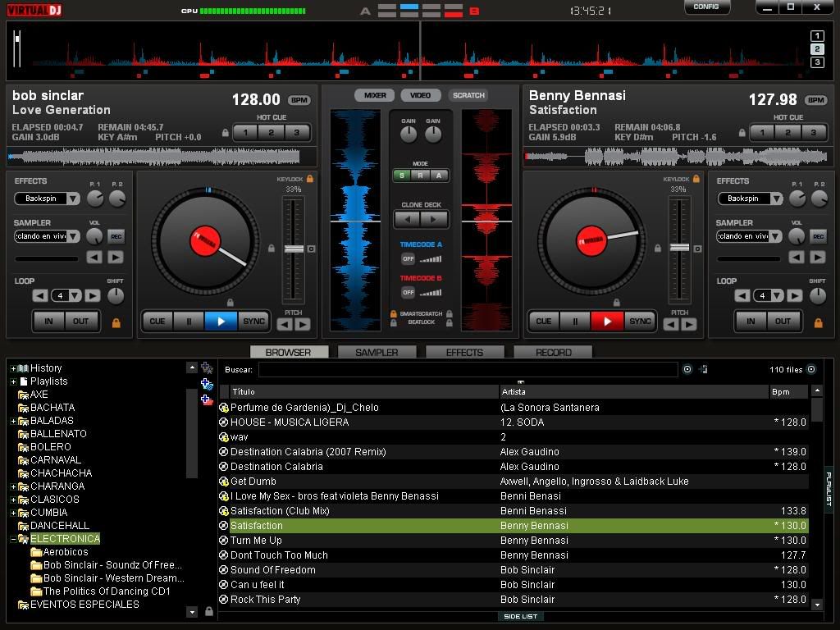Clone deck to the left arrow

pos(408,218)
